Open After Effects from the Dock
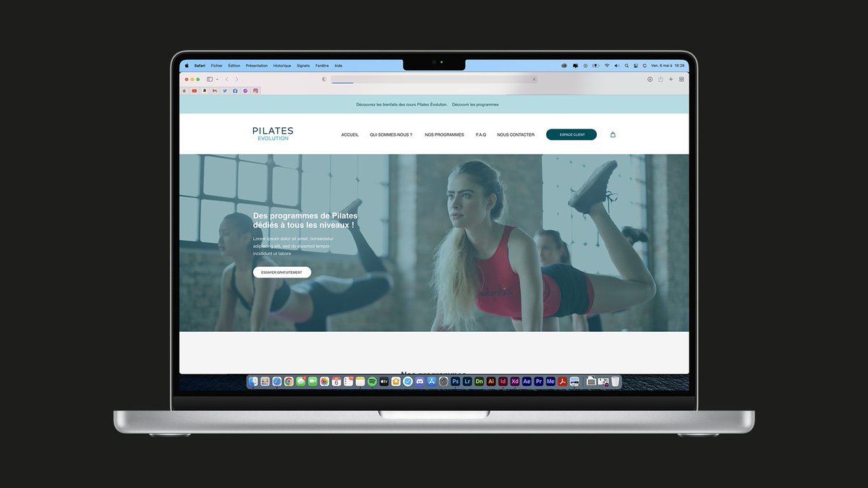Screen dimensions: 868x488 [527, 381]
